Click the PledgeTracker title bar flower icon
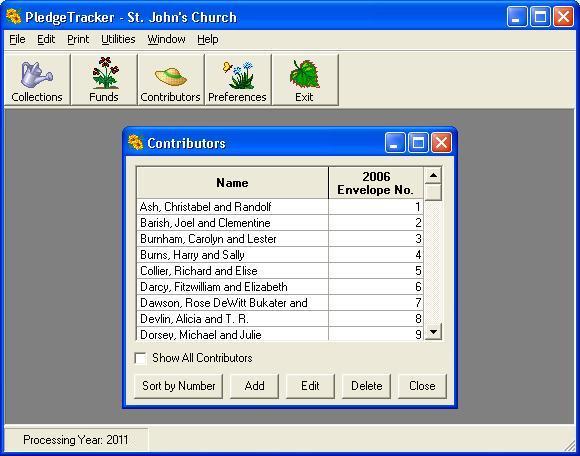Image resolution: width=580 pixels, height=456 pixels. (x=14, y=17)
